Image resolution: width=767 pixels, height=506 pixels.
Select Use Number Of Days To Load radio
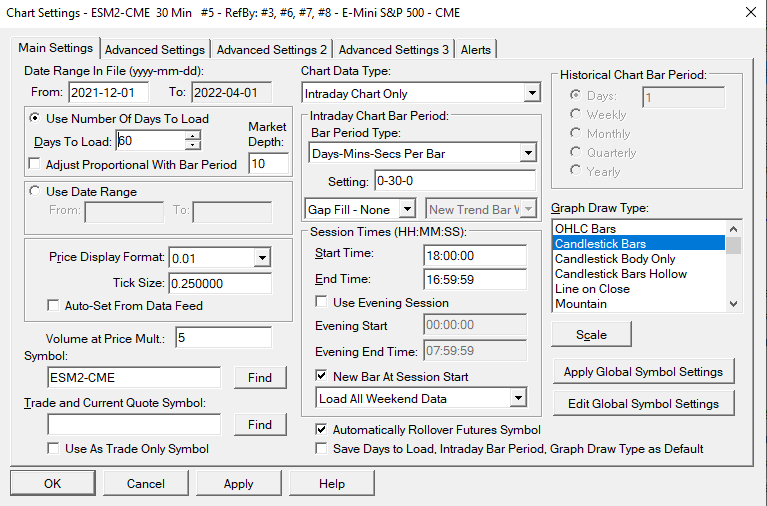pyautogui.click(x=34, y=118)
